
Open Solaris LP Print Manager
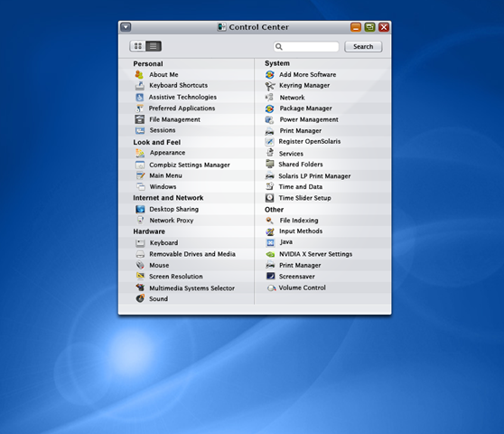click(314, 176)
